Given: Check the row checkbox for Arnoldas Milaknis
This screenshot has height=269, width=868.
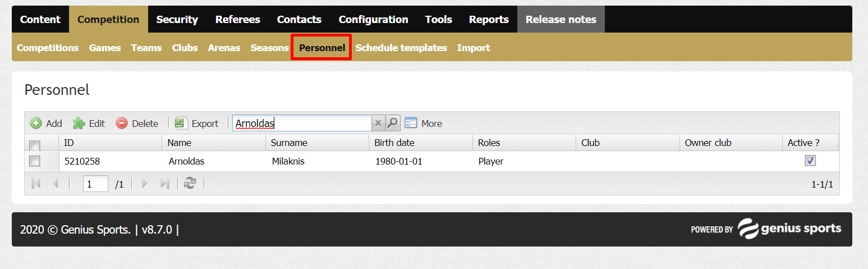Looking at the screenshot, I should pos(35,161).
